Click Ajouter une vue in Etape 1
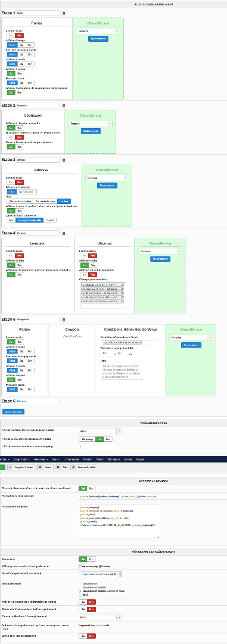 pyautogui.click(x=98, y=39)
